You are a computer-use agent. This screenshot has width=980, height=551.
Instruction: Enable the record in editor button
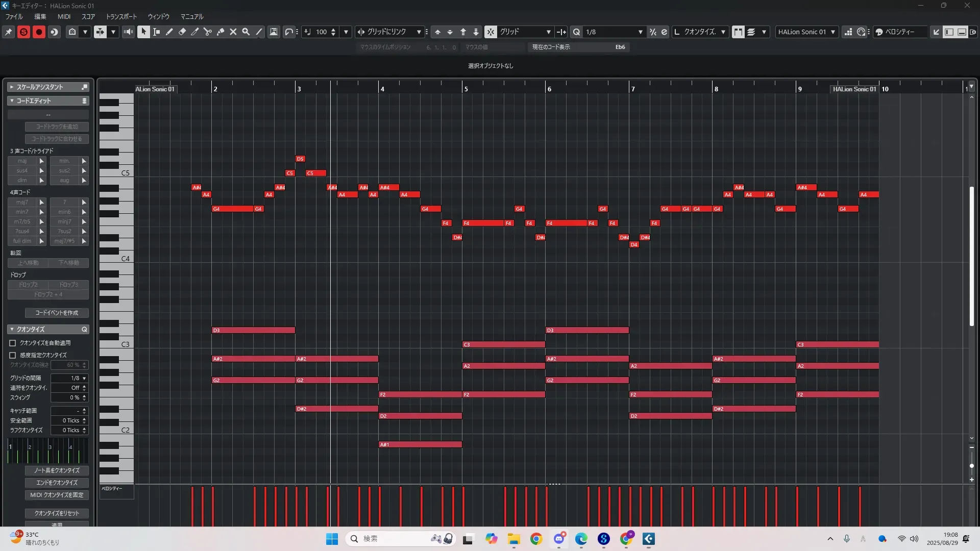click(x=39, y=32)
